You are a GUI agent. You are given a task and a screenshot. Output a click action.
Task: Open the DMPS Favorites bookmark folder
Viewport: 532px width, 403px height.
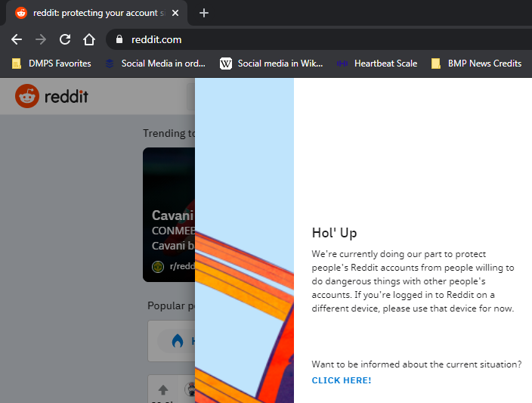click(51, 64)
